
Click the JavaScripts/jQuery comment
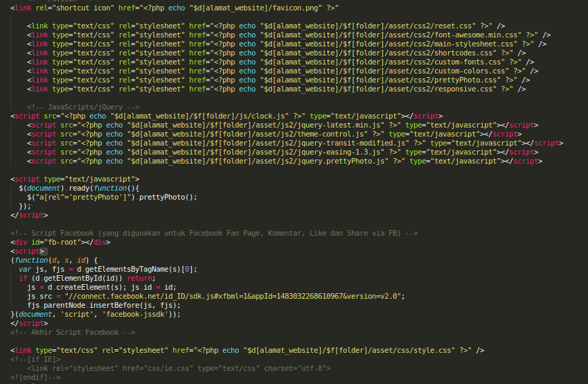(x=83, y=107)
